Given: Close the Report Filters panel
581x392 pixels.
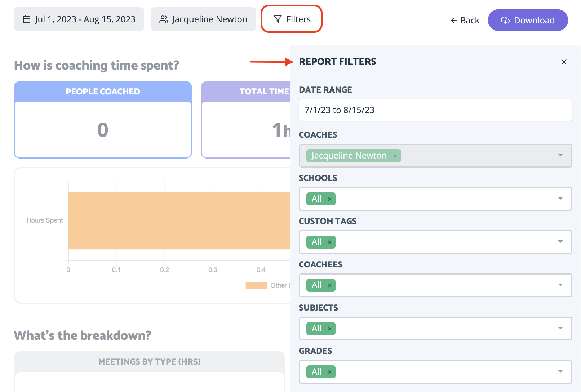Looking at the screenshot, I should (x=564, y=62).
